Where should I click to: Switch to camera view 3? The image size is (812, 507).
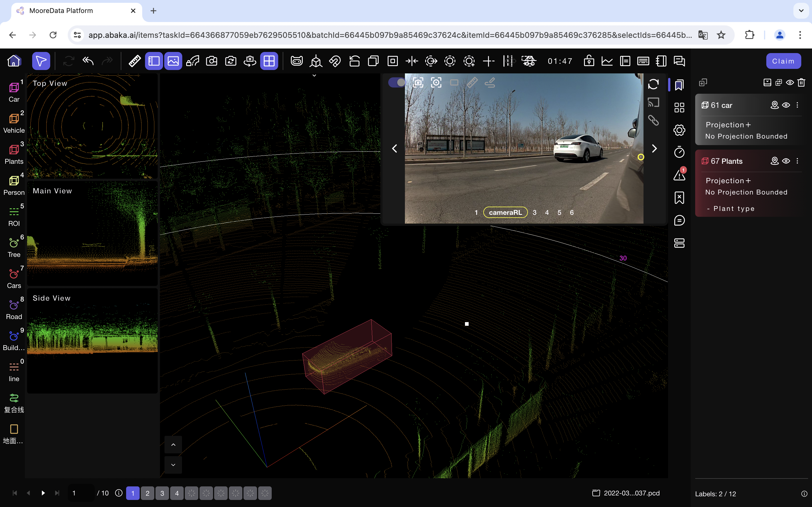[x=535, y=213]
